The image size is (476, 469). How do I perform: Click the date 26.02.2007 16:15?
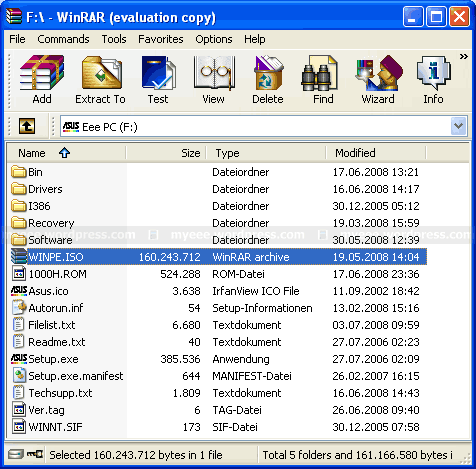[x=376, y=376]
